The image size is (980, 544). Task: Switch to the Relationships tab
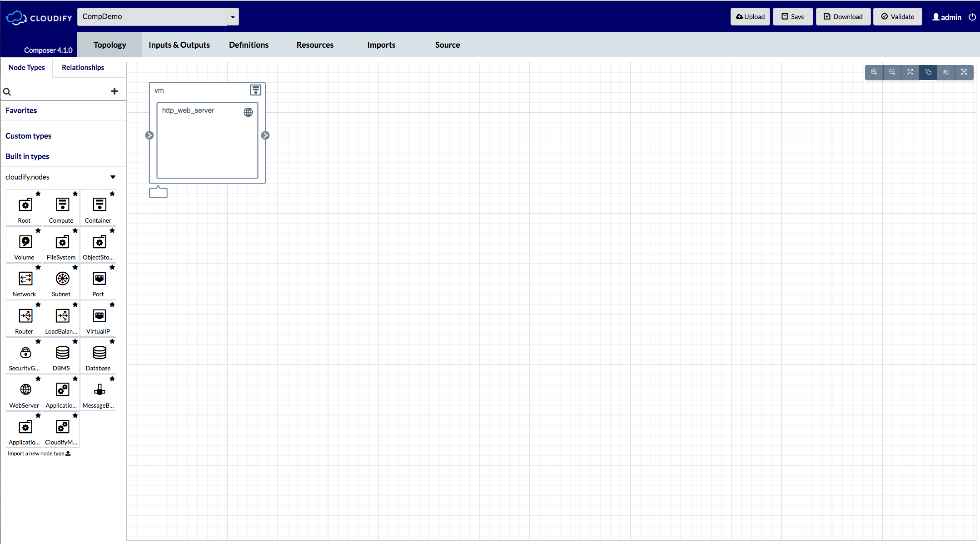[83, 67]
